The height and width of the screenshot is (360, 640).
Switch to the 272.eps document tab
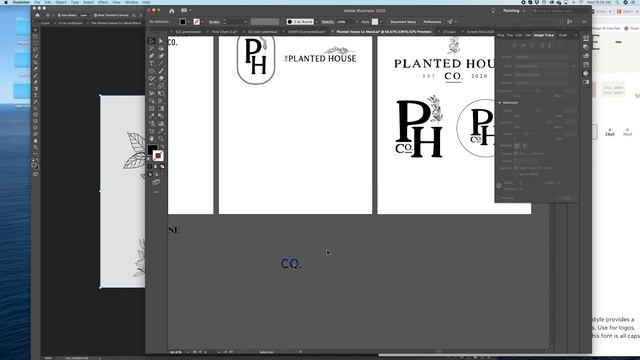[449, 31]
